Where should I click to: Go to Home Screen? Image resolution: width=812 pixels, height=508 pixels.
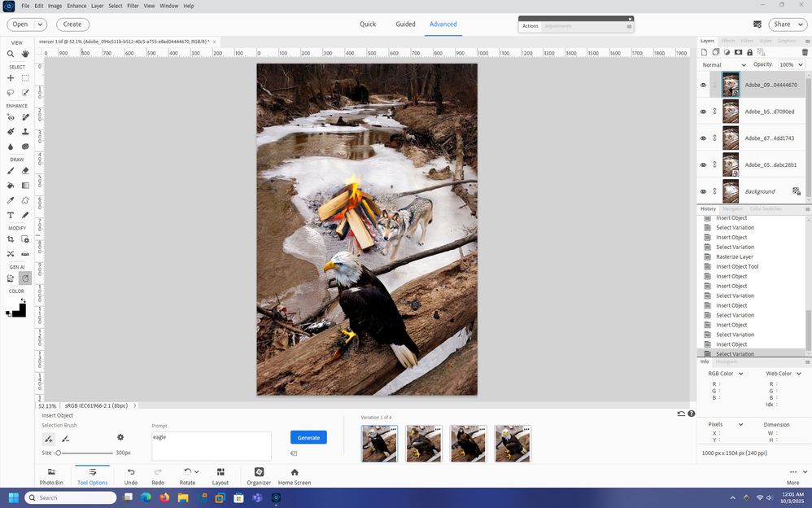coord(295,476)
